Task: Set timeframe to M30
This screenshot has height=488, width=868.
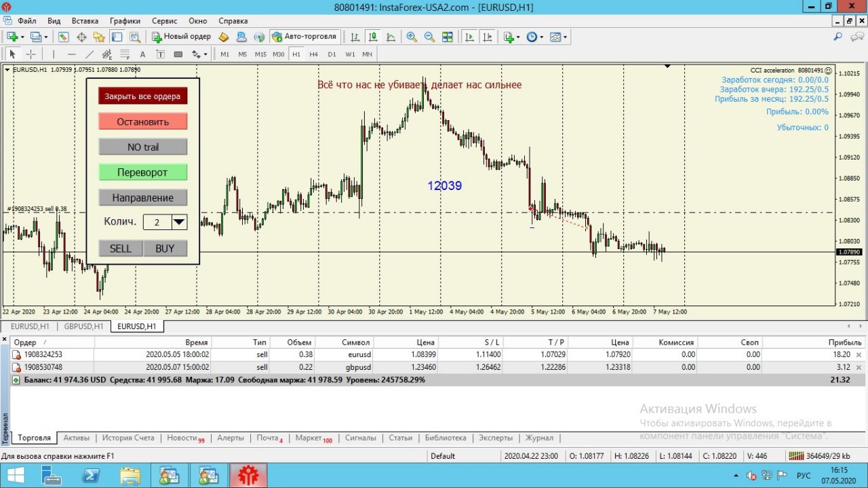Action: [278, 54]
